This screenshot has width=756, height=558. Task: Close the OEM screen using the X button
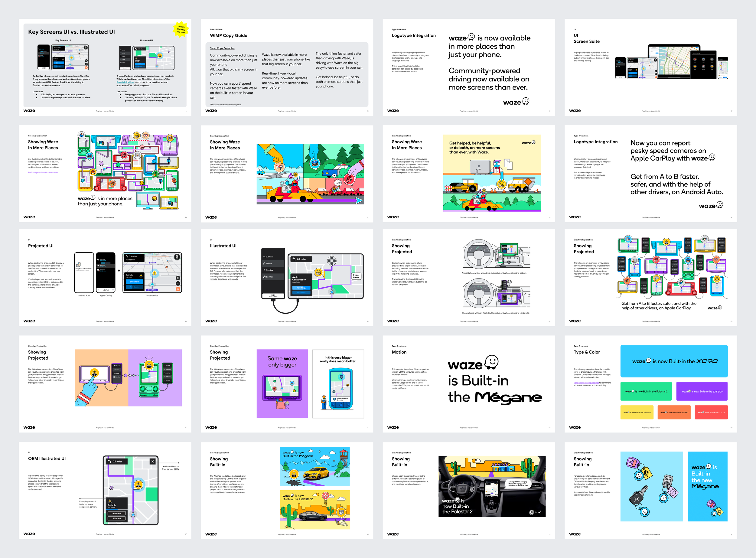pos(153,462)
